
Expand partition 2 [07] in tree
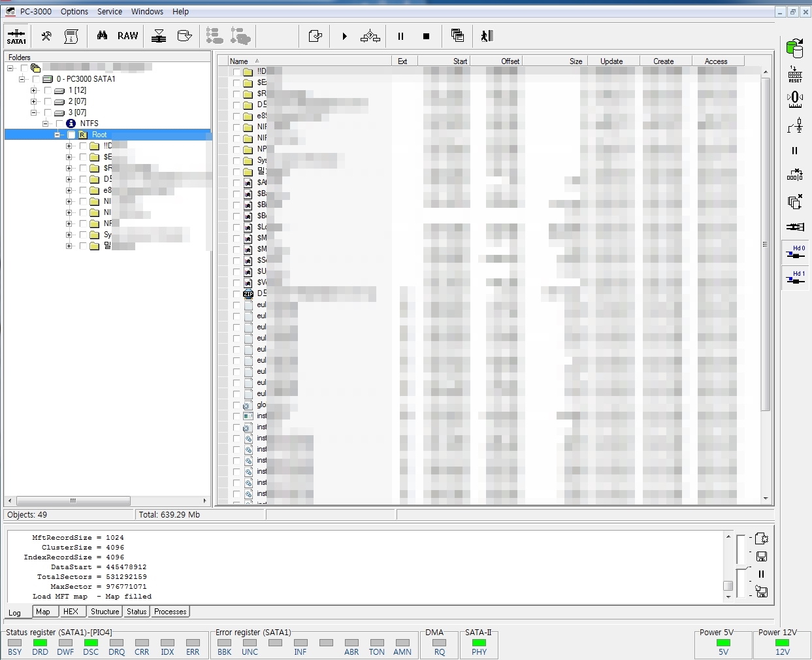[x=34, y=101]
